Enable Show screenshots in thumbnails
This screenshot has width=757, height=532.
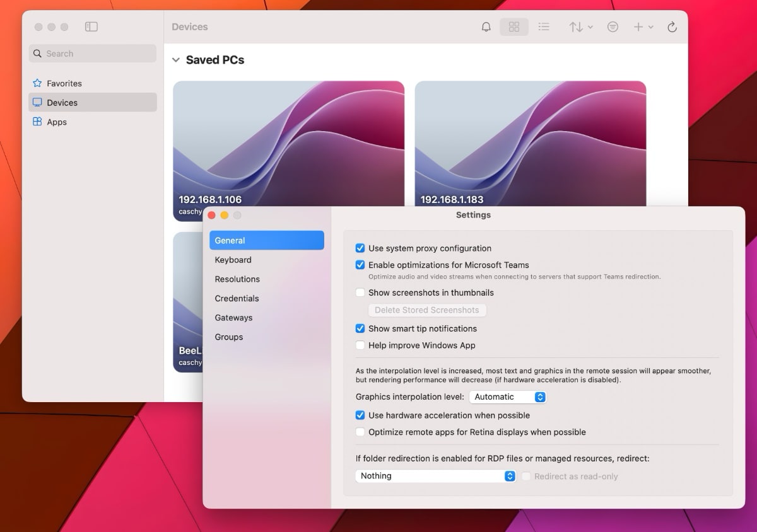click(360, 292)
